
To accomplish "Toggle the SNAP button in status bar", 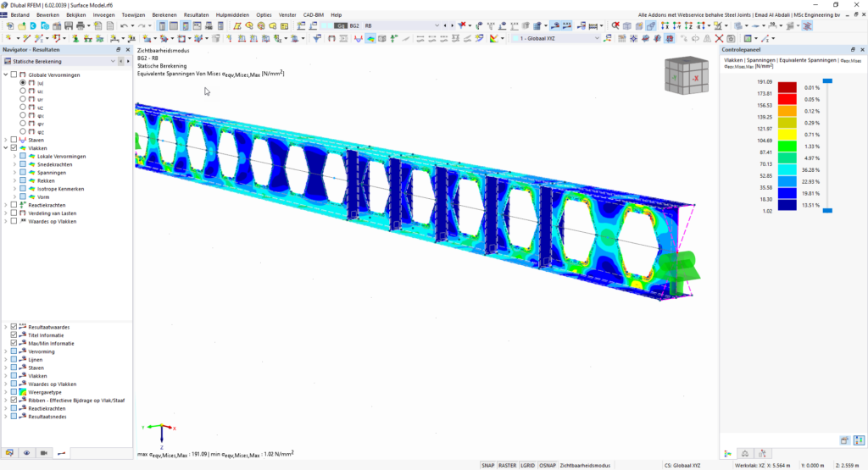I will [488, 465].
